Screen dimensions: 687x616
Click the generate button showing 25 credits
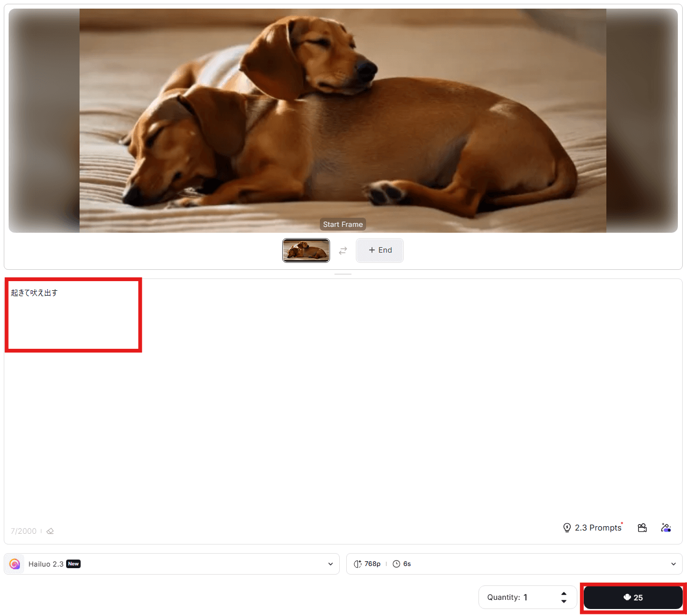pyautogui.click(x=633, y=597)
